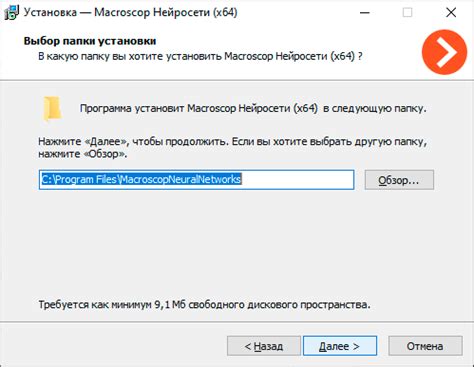Click the orange Macroscop arrow logo
The image size is (474, 367).
444,52
